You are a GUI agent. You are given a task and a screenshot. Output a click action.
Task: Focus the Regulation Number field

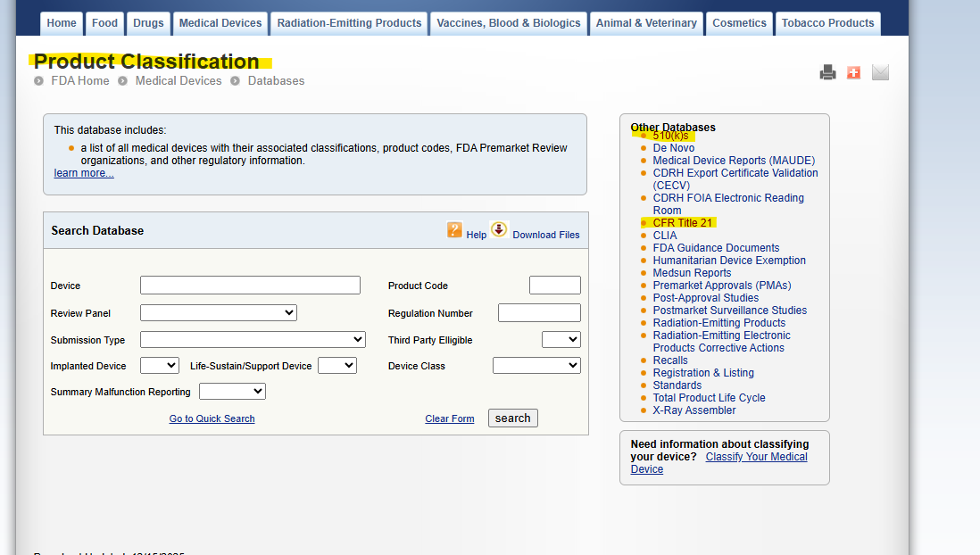[x=539, y=312]
